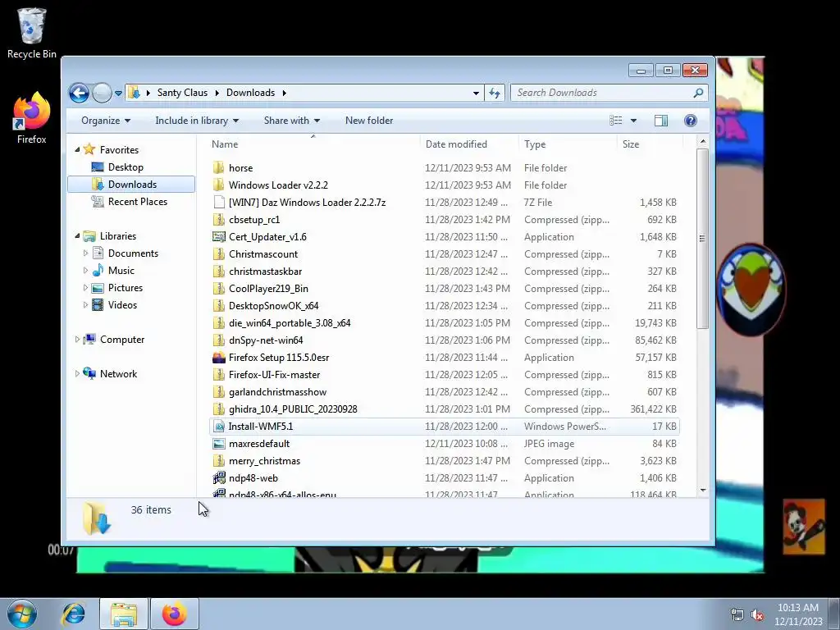Viewport: 840px width, 630px height.
Task: Select Desktop in Favorites
Action: coord(126,167)
